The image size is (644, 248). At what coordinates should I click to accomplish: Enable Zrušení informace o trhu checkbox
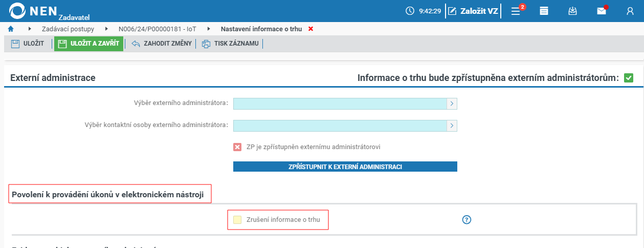237,220
